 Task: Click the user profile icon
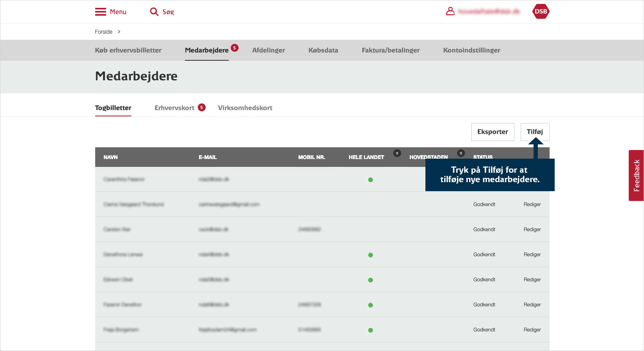click(x=450, y=11)
